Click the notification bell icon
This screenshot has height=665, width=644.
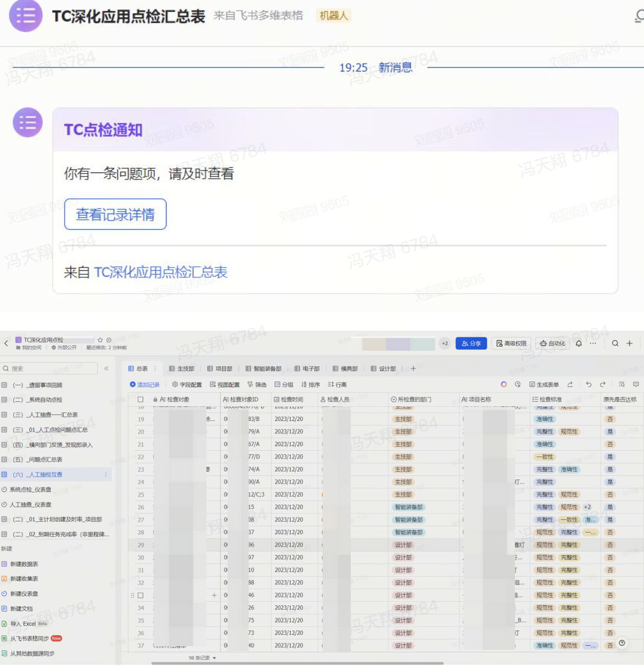pyautogui.click(x=578, y=344)
